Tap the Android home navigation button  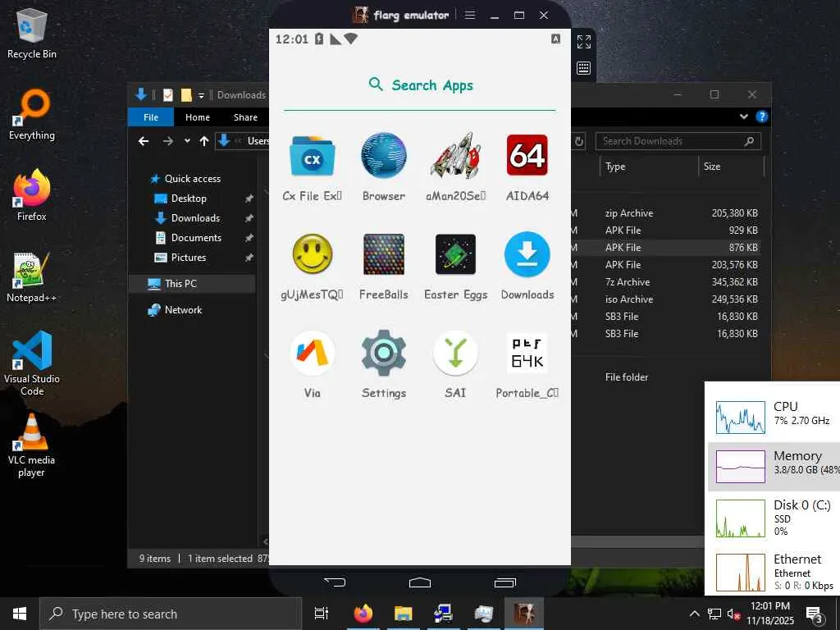click(x=419, y=582)
